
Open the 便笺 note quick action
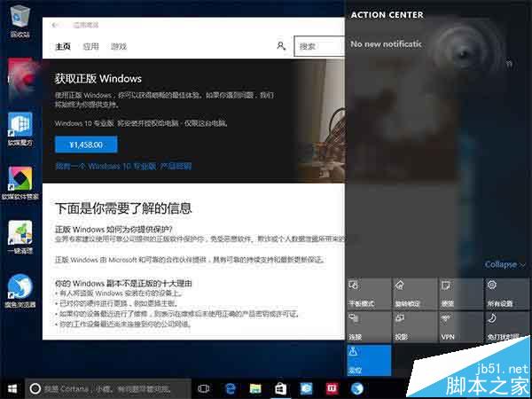tap(461, 293)
